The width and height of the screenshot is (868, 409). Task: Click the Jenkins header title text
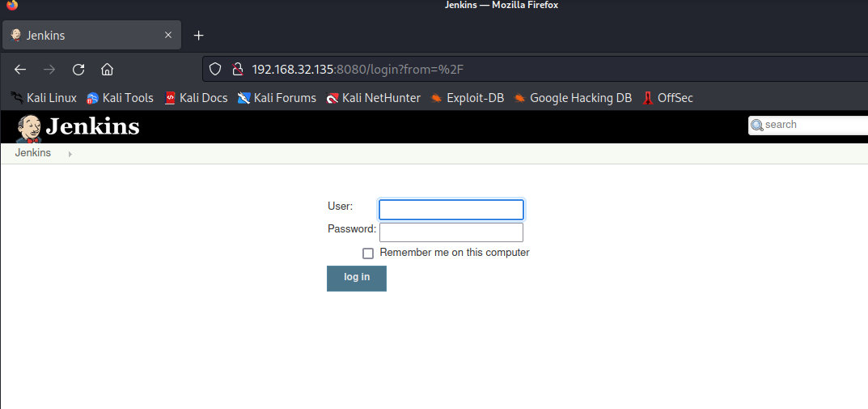tap(92, 126)
